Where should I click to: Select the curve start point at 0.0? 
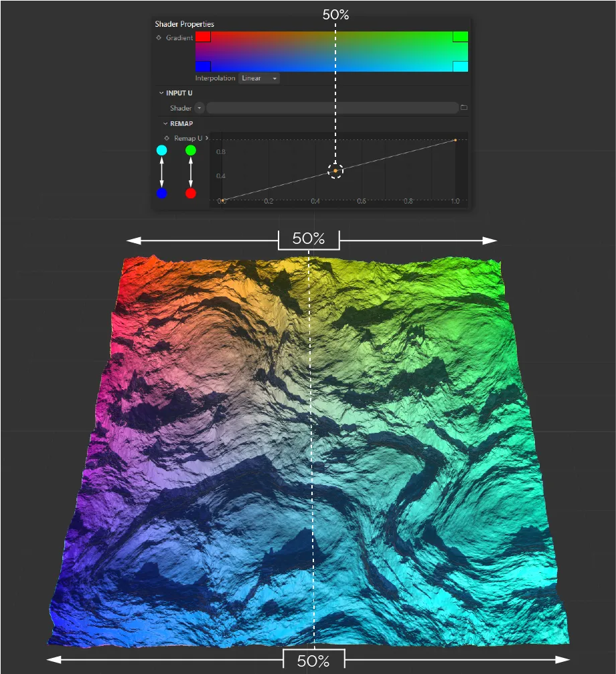click(223, 200)
